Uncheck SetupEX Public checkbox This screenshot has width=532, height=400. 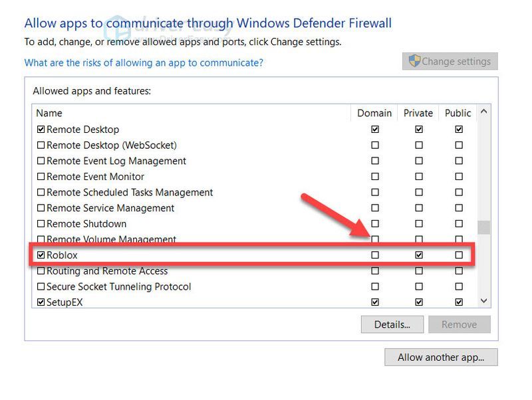459,302
